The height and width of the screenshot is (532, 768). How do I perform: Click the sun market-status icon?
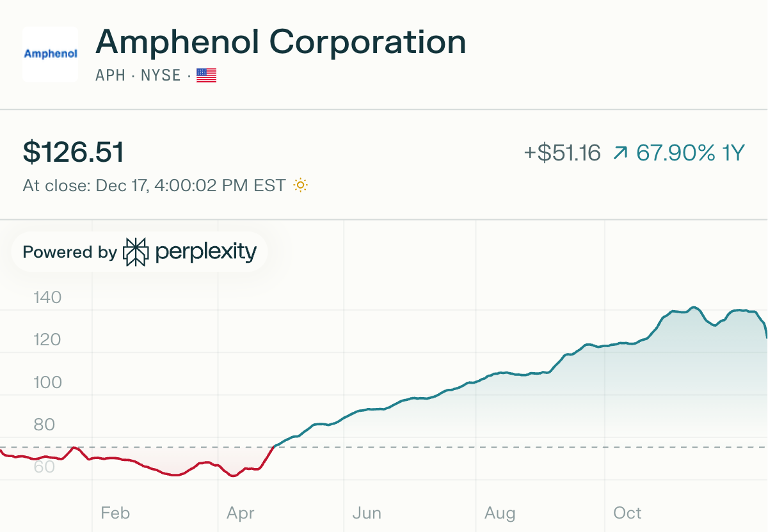(x=300, y=186)
